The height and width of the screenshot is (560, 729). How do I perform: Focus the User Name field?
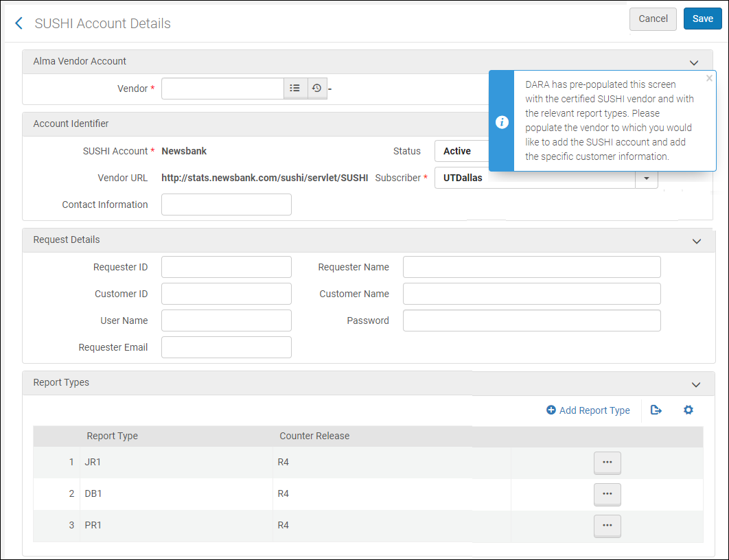(x=227, y=320)
